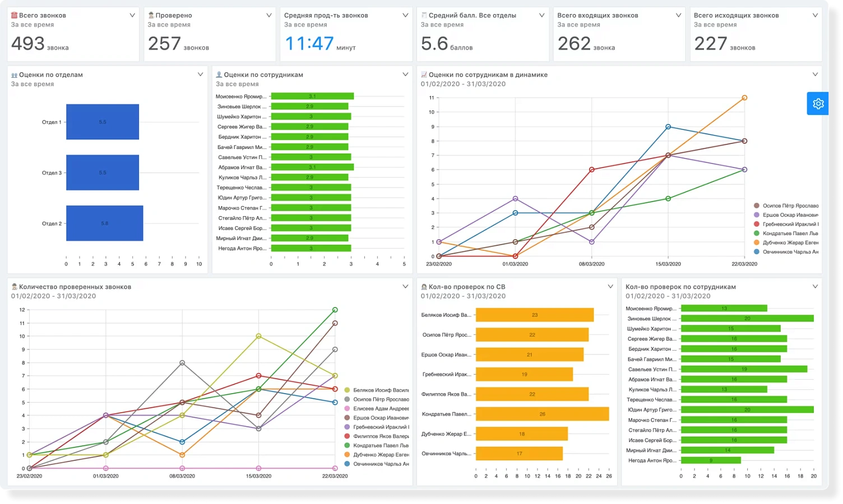
Task: Click the '493' total calls value
Action: 28,43
